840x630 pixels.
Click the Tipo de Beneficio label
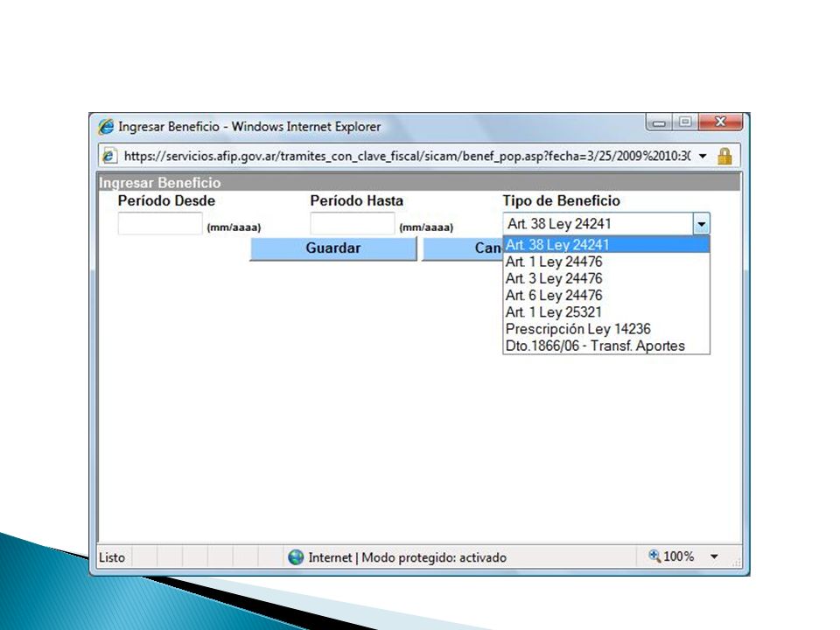(x=561, y=201)
